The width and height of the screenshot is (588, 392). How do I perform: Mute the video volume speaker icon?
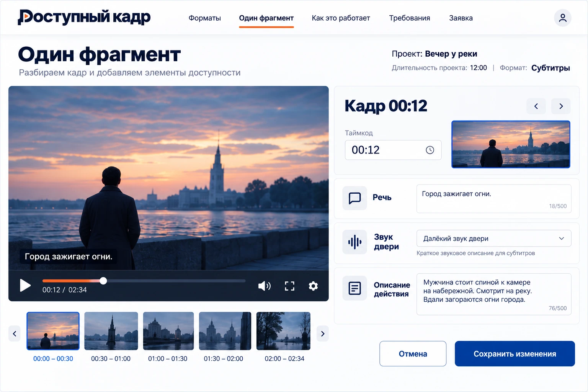pos(264,286)
